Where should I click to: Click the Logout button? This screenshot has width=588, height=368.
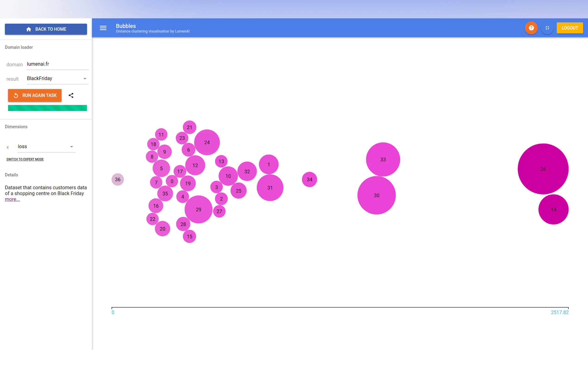pos(569,28)
